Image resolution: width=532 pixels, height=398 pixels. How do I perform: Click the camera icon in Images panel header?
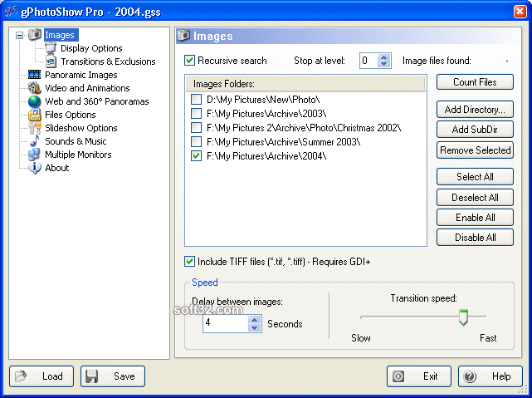pyautogui.click(x=183, y=36)
